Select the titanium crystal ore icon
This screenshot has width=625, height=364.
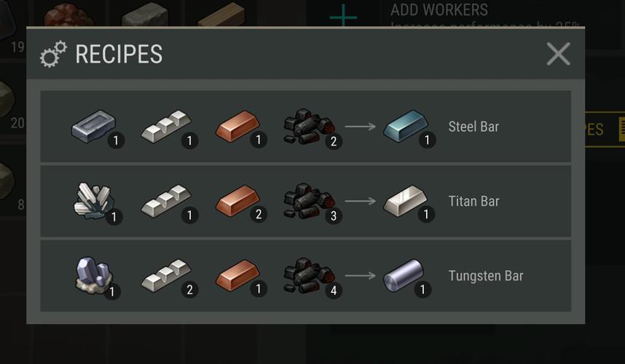[x=94, y=201]
